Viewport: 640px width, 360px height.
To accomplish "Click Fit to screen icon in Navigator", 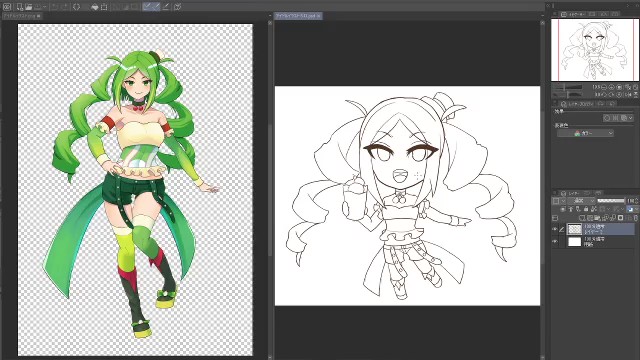I will (x=628, y=87).
